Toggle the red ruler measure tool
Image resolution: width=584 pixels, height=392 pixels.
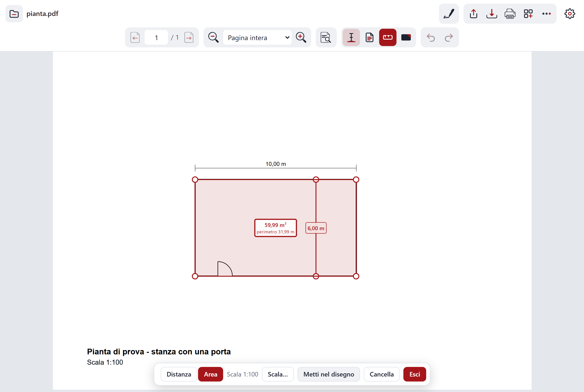click(388, 38)
